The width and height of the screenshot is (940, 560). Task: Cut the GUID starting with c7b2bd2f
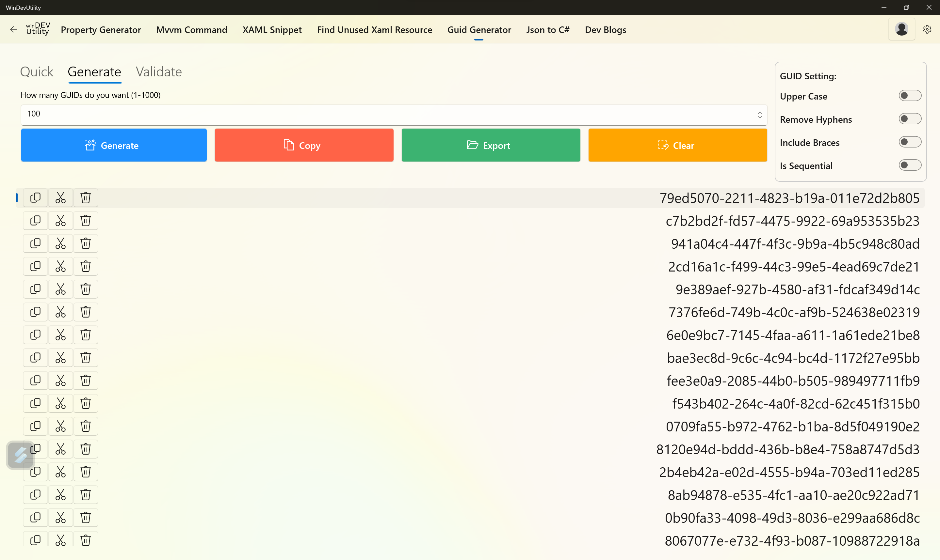[60, 220]
